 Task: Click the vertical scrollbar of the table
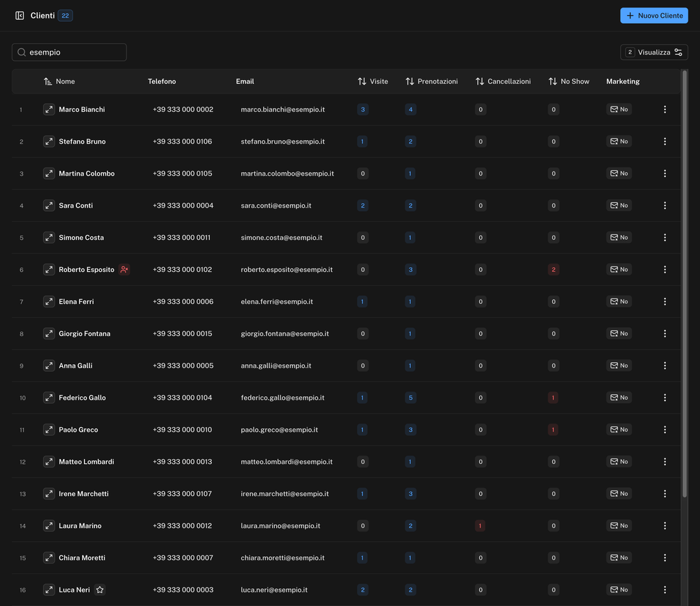684,284
